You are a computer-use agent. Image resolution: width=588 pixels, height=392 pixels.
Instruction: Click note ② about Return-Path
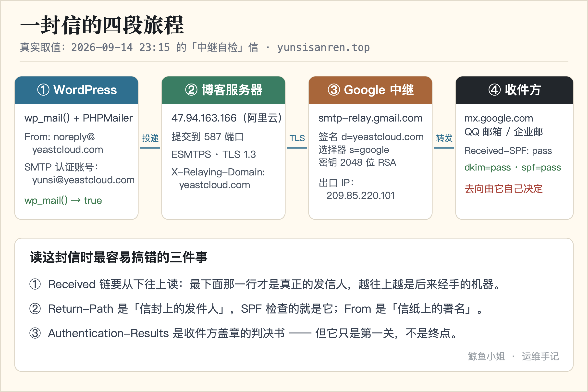pyautogui.click(x=256, y=309)
